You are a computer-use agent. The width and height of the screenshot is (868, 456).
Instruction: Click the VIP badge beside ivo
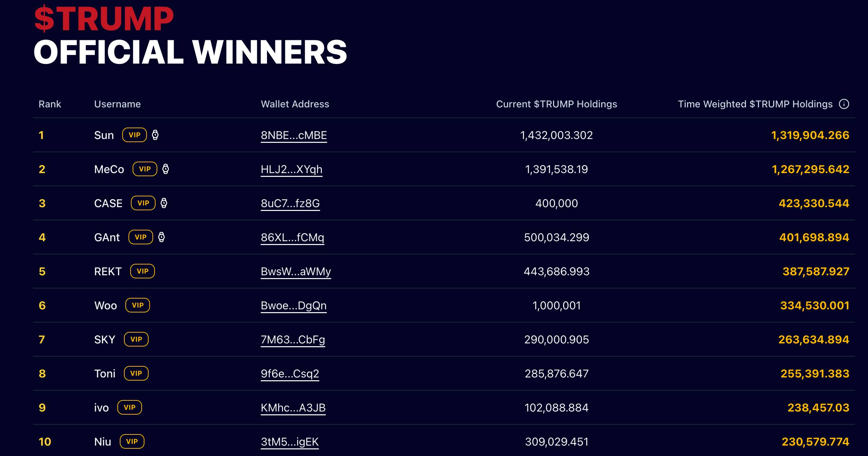pyautogui.click(x=130, y=407)
